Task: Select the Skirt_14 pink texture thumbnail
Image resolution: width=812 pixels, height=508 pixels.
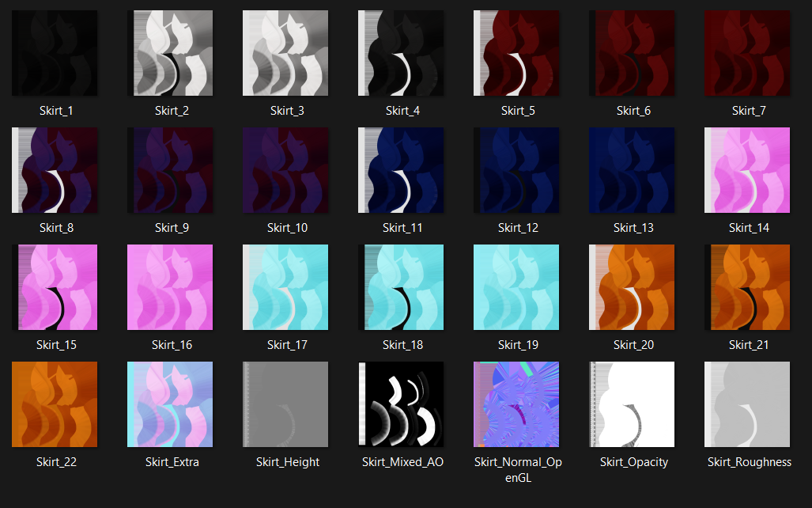Action: [x=747, y=170]
